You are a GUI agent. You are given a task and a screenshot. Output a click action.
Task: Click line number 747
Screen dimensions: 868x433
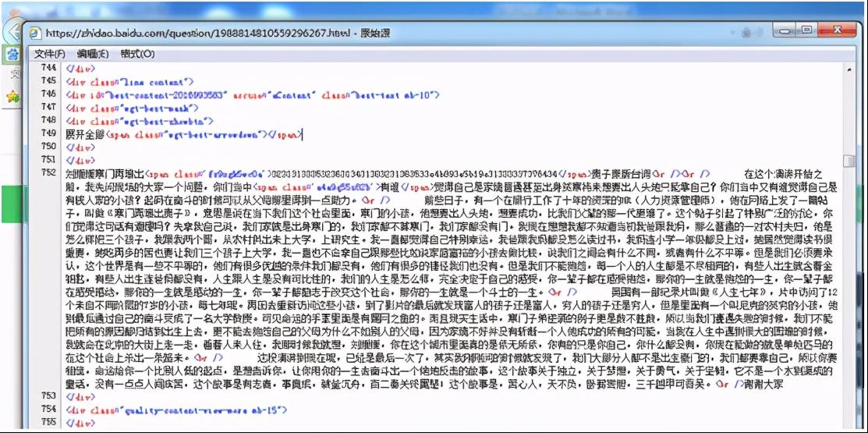(48, 107)
